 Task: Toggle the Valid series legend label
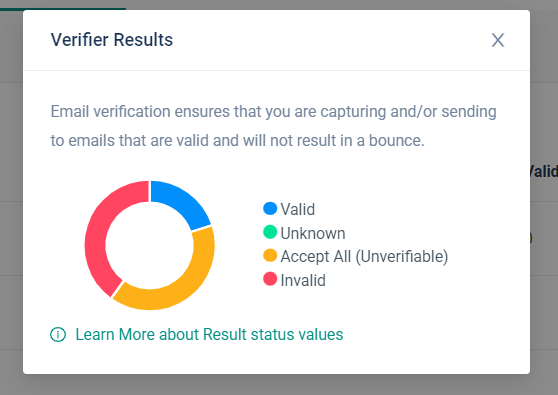click(298, 209)
